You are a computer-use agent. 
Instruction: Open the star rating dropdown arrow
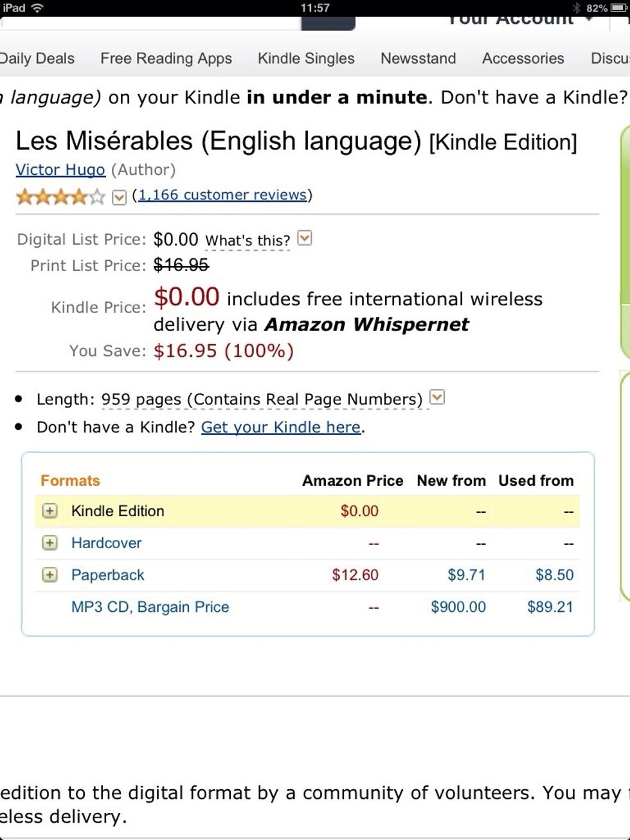point(118,197)
